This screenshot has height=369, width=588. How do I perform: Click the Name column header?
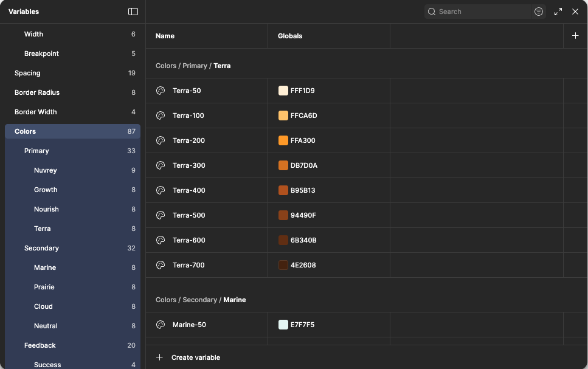[x=165, y=36]
